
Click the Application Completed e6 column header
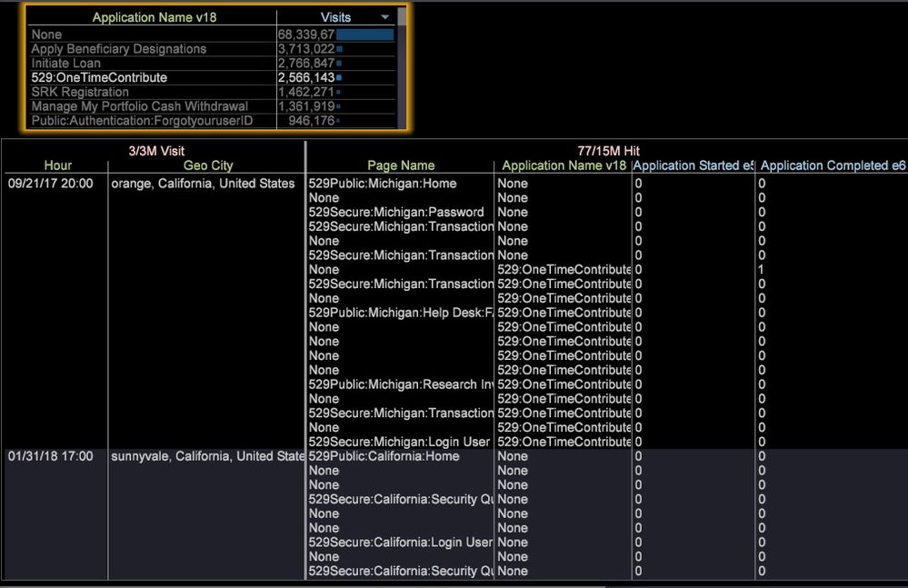pyautogui.click(x=833, y=165)
